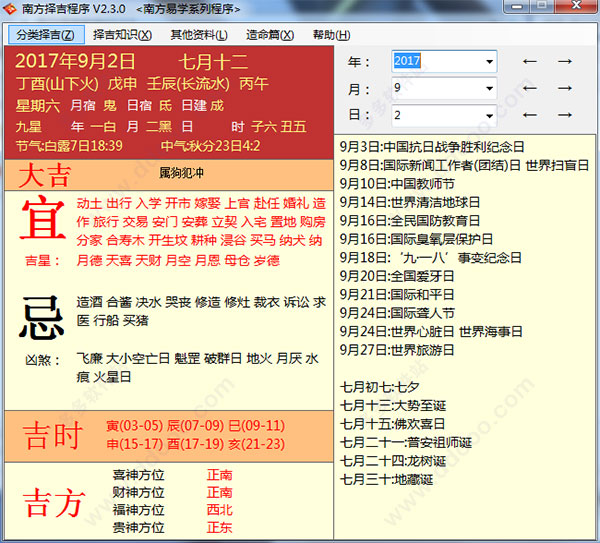600x543 pixels.
Task: Expand the day dropdown arrow
Action: pos(489,115)
